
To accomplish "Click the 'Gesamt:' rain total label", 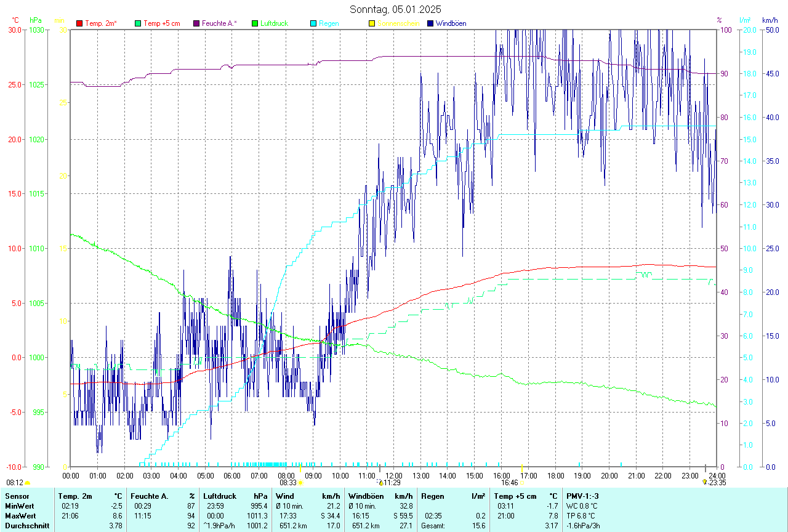I will point(433,526).
